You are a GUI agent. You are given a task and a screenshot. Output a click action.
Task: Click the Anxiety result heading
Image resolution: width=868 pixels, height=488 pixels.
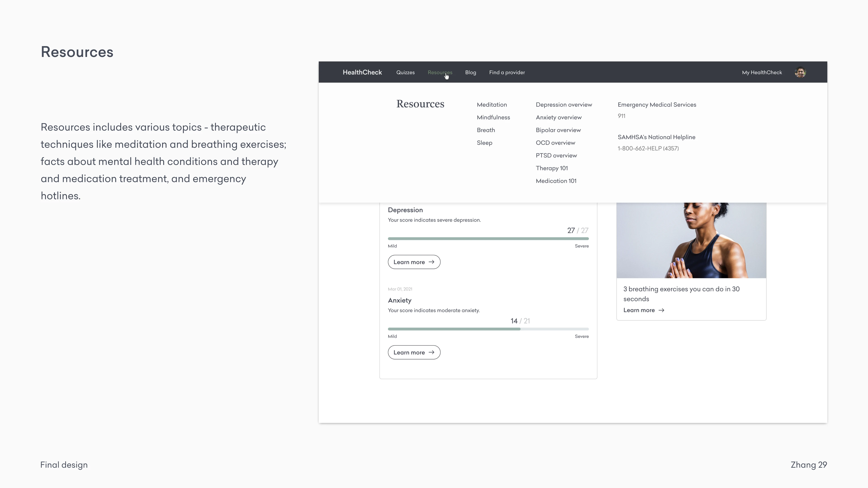(x=399, y=300)
